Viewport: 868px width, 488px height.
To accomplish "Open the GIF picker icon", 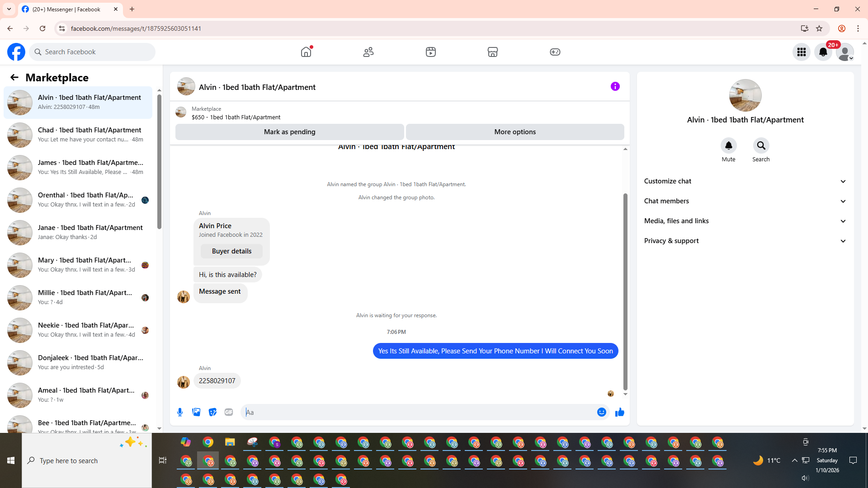I will [x=229, y=412].
